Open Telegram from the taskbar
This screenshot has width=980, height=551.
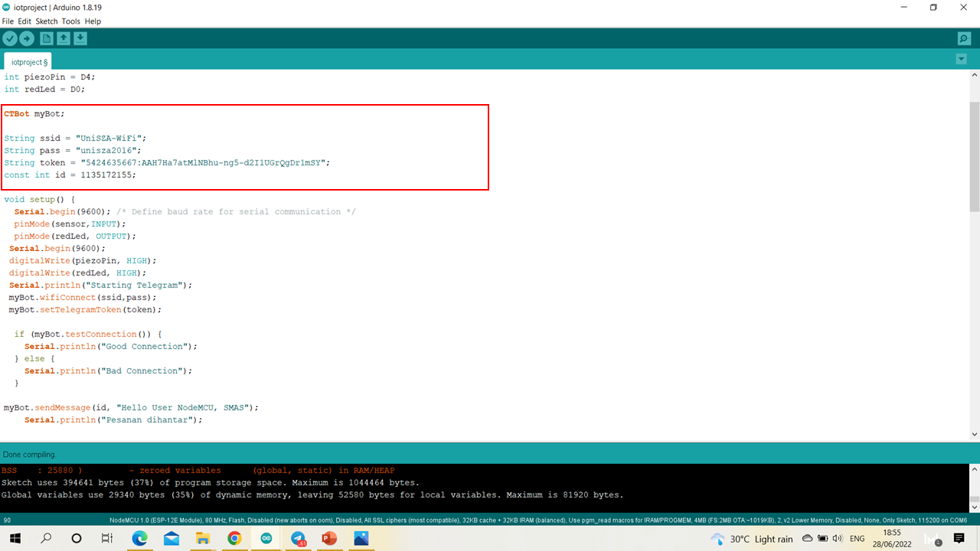click(x=298, y=539)
